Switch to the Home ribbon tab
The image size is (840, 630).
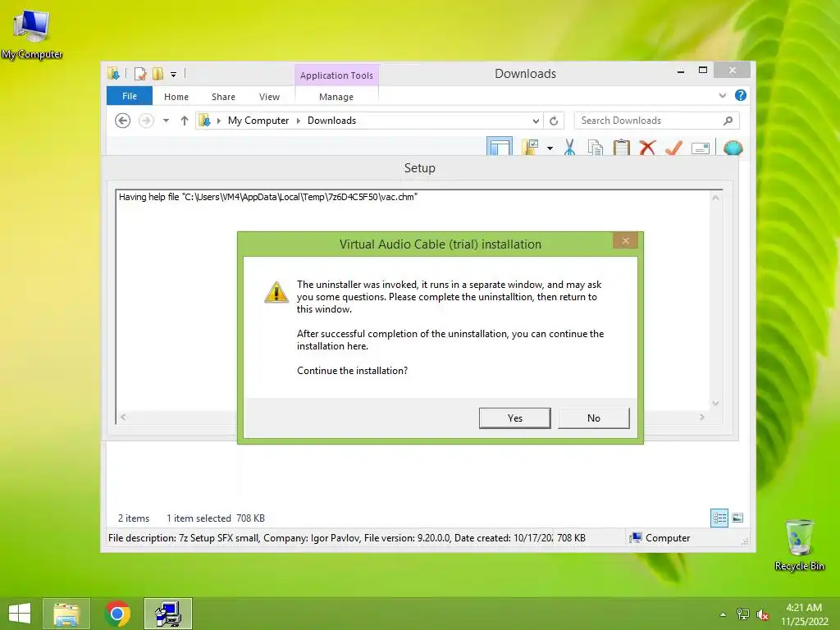coord(176,97)
